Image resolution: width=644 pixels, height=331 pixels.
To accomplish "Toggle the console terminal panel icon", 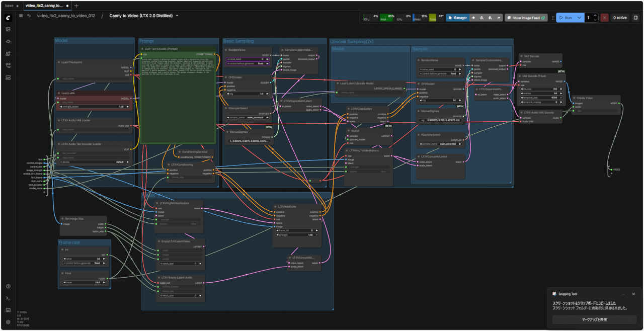I will [8, 298].
